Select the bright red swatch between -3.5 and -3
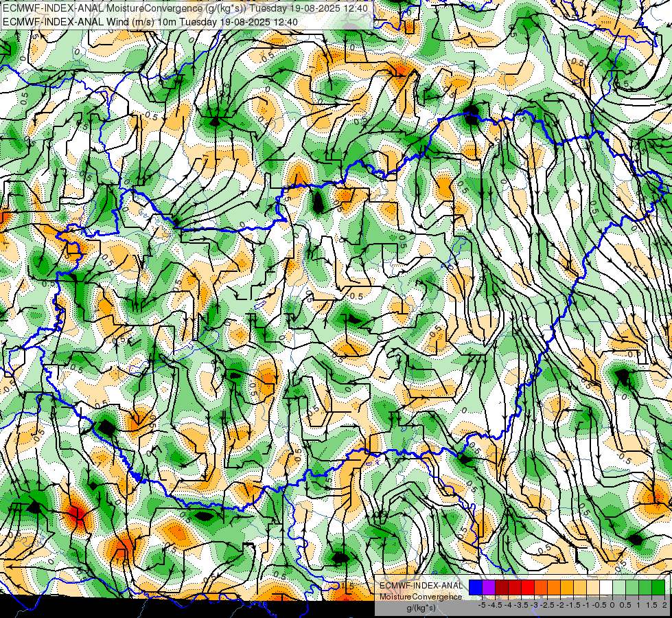Viewport: 672px width, 618px height. coord(528,588)
